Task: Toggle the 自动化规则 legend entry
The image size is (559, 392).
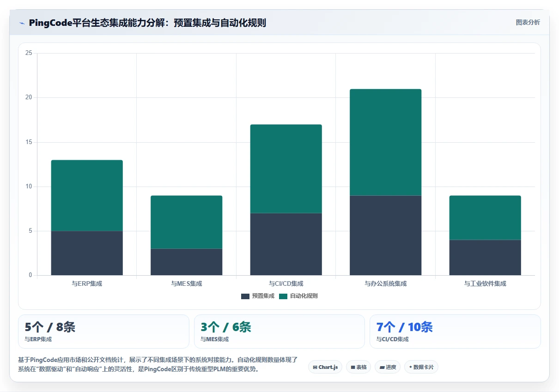Action: pos(298,296)
